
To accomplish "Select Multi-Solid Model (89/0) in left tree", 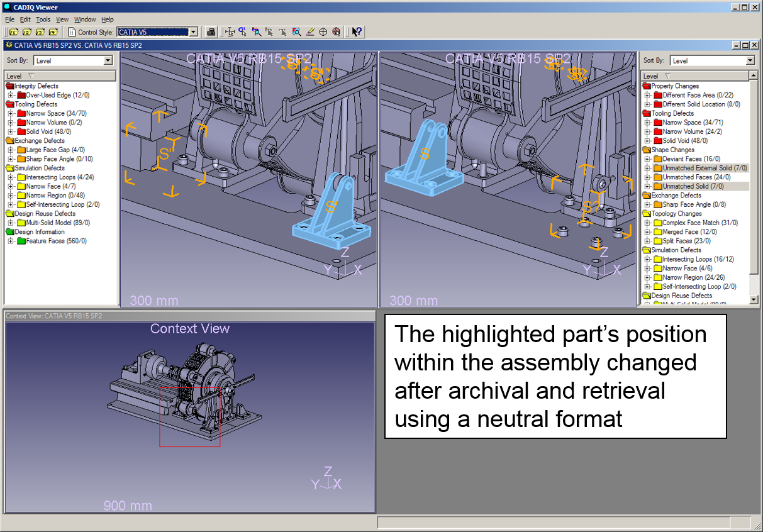I will point(59,223).
